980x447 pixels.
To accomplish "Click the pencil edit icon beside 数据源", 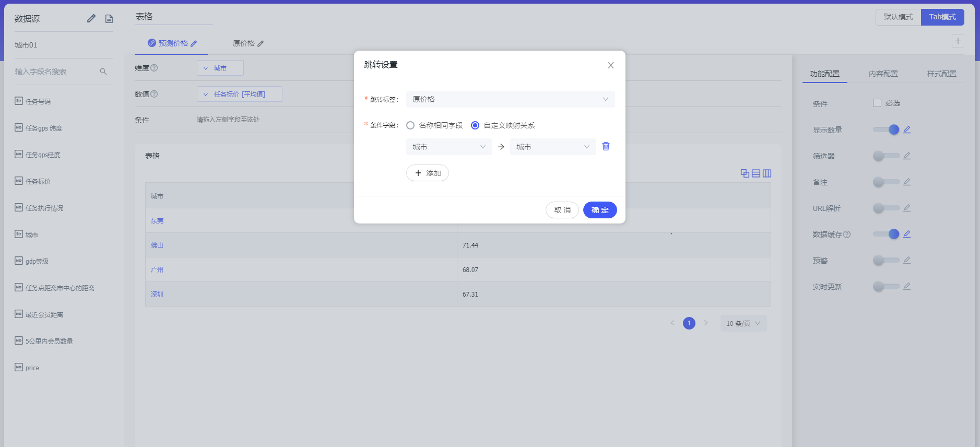I will click(91, 19).
